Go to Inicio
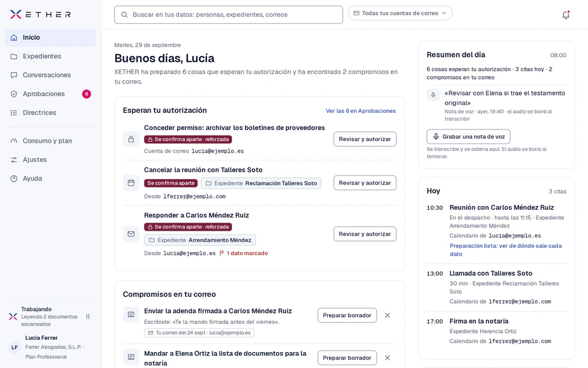 pyautogui.click(x=50, y=37)
